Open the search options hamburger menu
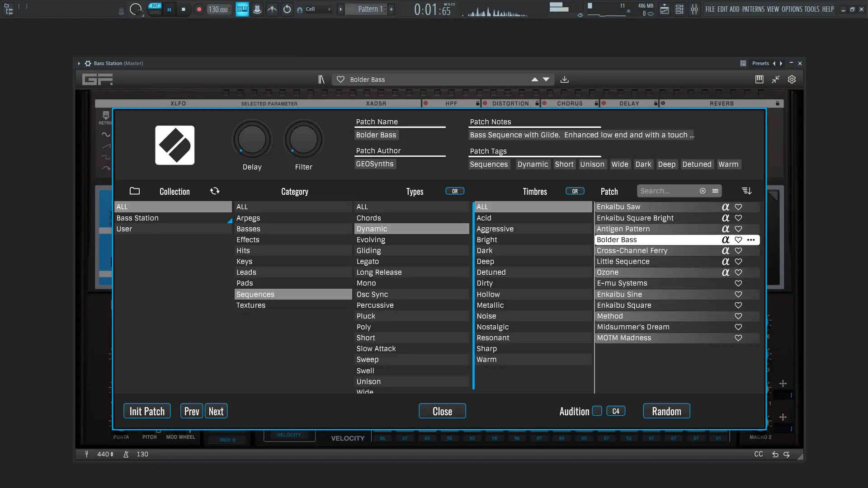The height and width of the screenshot is (488, 868). 715,191
